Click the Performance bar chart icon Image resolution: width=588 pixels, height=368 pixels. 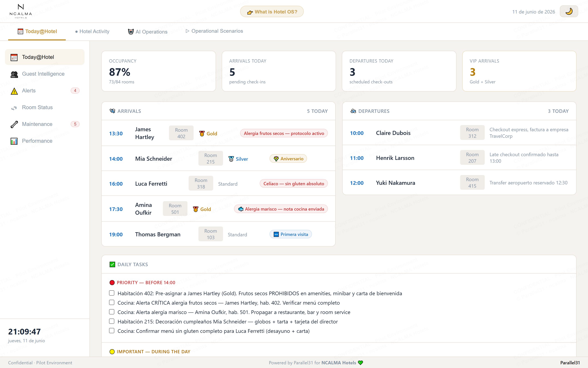14,141
